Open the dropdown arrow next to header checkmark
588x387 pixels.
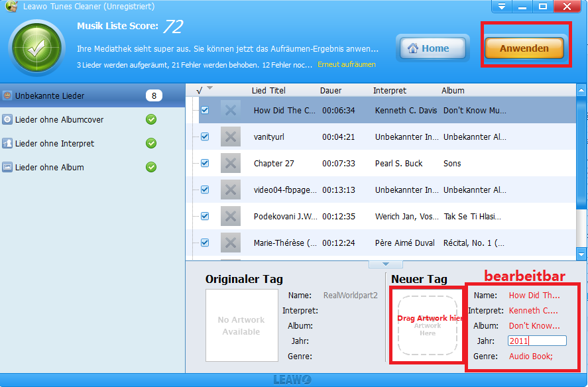tap(210, 88)
